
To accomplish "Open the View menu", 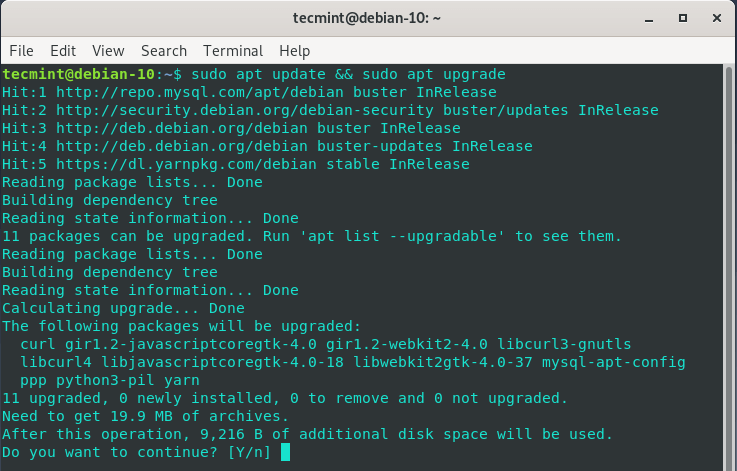I will [108, 50].
